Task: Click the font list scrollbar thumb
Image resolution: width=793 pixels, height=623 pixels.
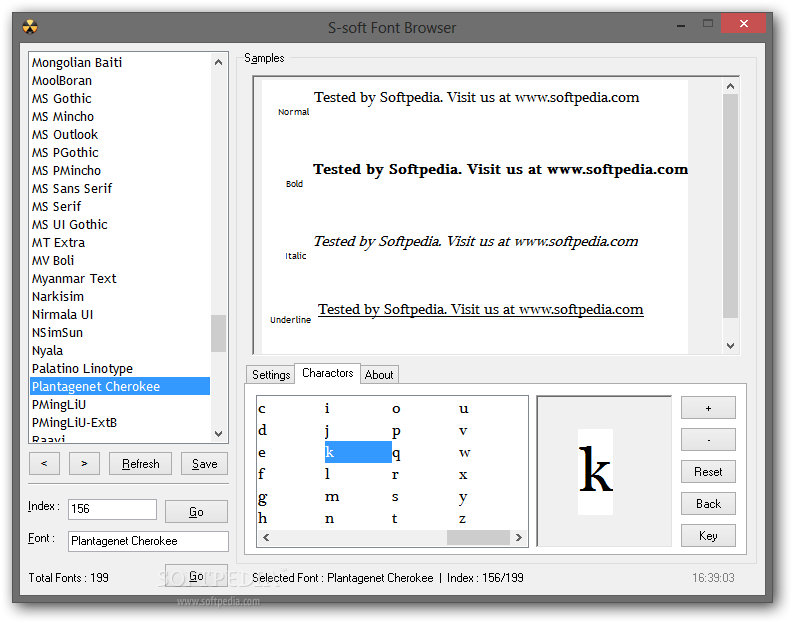Action: pyautogui.click(x=218, y=333)
